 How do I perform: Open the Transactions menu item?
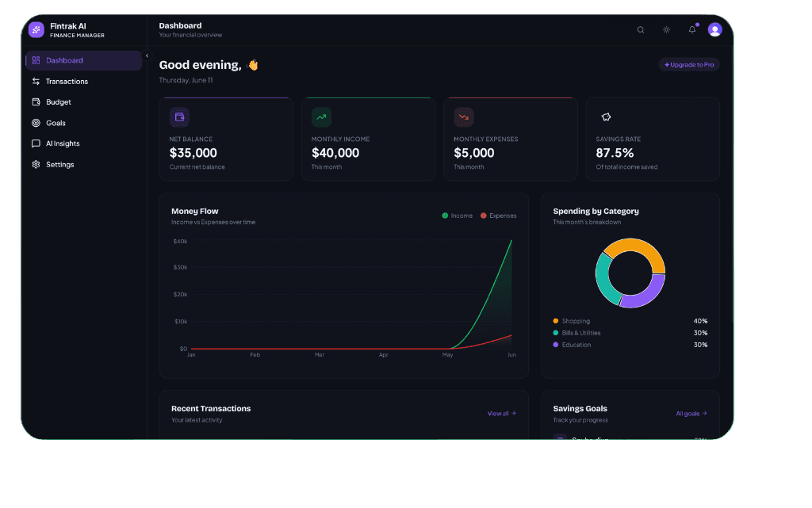83,81
